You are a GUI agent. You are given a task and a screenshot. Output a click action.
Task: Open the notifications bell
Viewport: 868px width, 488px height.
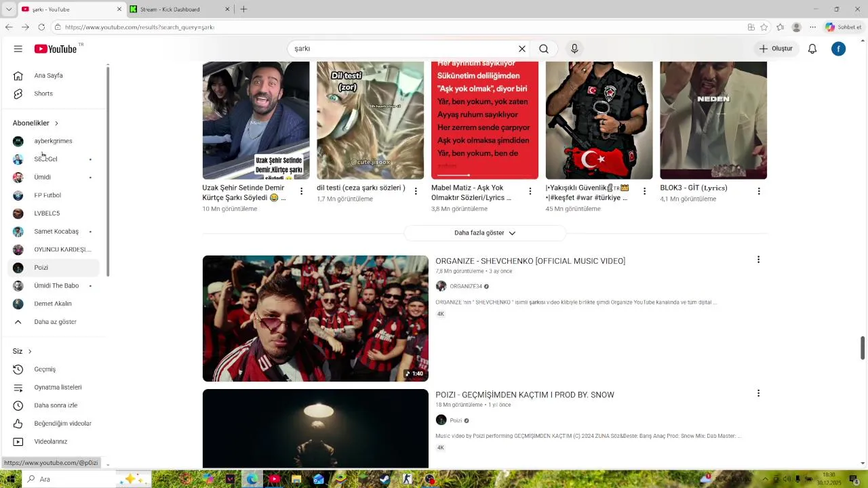pos(812,49)
